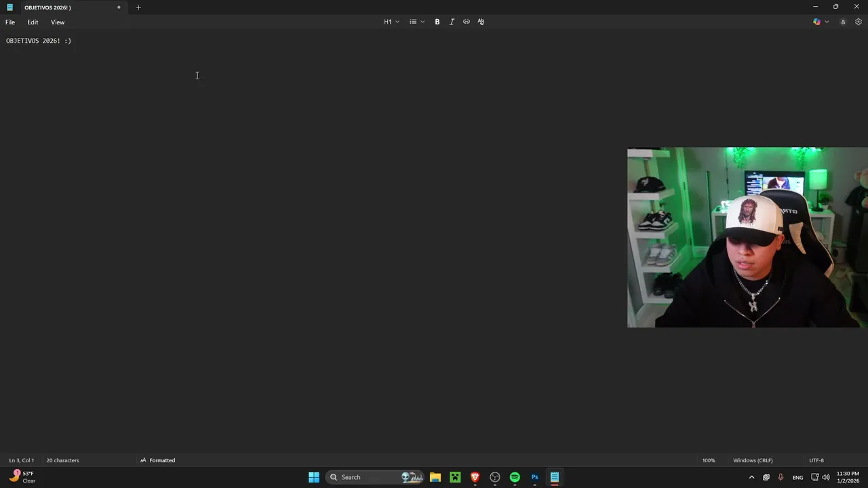Toggle the Formatted mode in status bar

[157, 460]
